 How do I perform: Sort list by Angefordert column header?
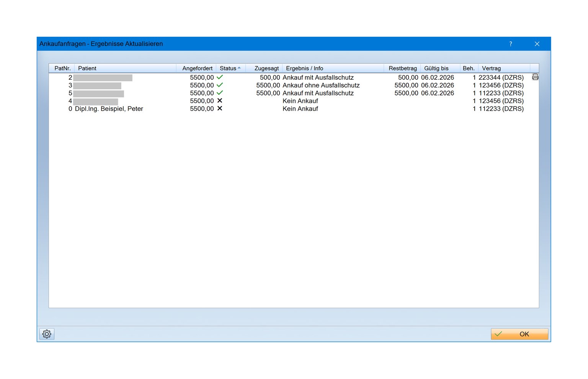coord(197,68)
